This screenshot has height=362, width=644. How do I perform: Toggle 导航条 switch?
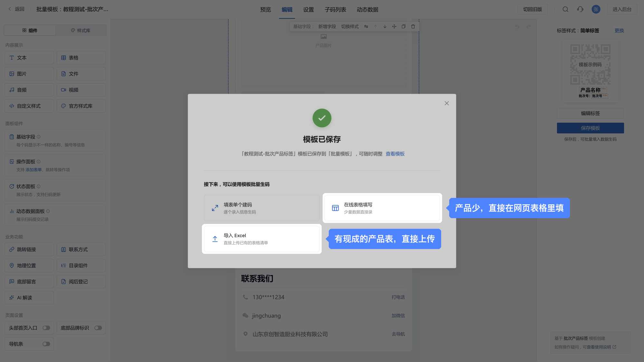pyautogui.click(x=46, y=344)
